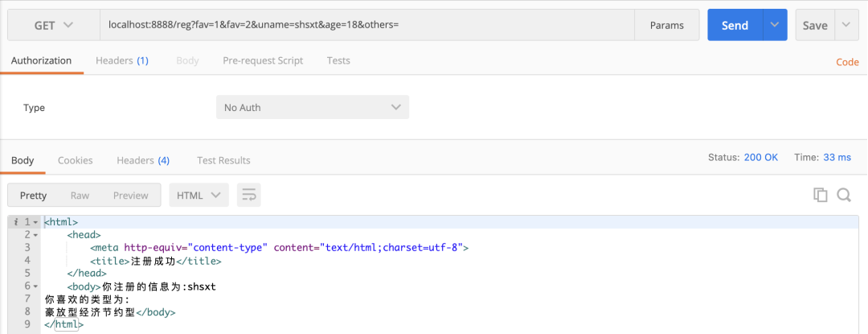Toggle the wrap lines icon
This screenshot has height=334, width=868.
249,195
